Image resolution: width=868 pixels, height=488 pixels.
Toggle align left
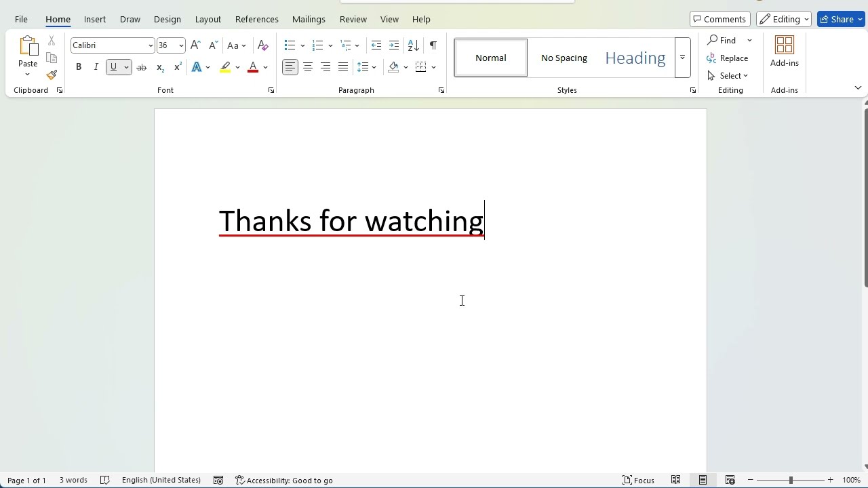point(290,67)
